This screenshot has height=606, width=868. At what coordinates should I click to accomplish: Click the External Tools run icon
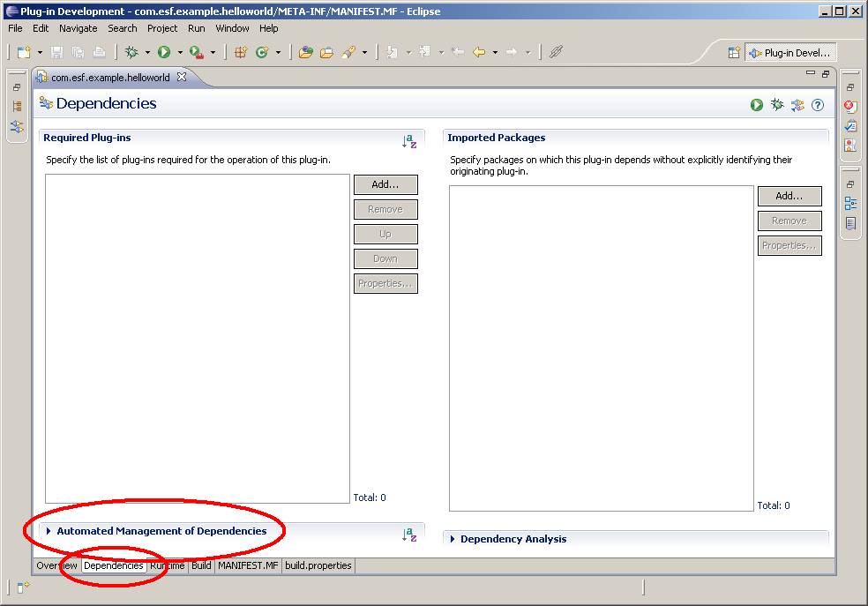[x=197, y=52]
